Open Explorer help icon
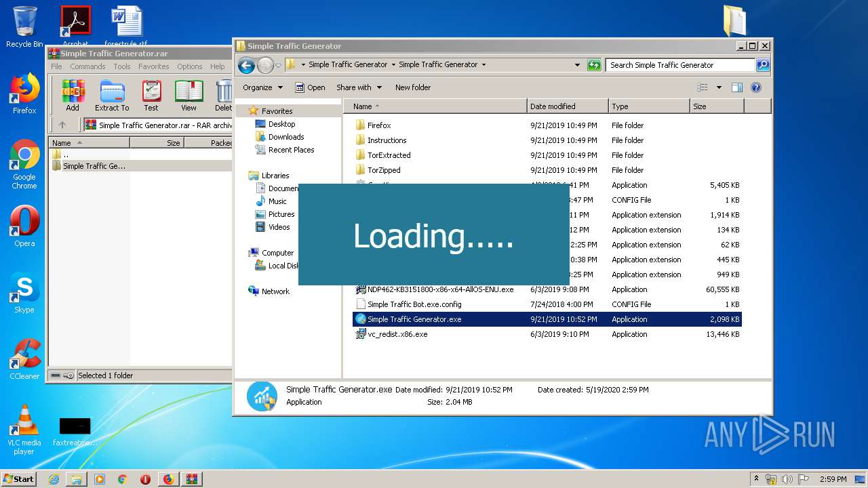868x488 pixels. point(756,87)
